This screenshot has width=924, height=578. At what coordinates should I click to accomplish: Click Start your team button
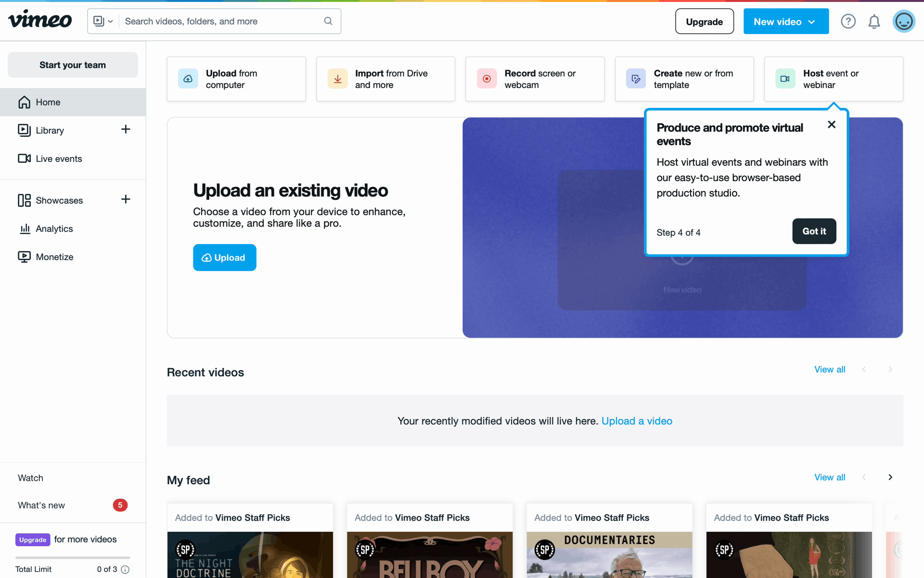[73, 65]
